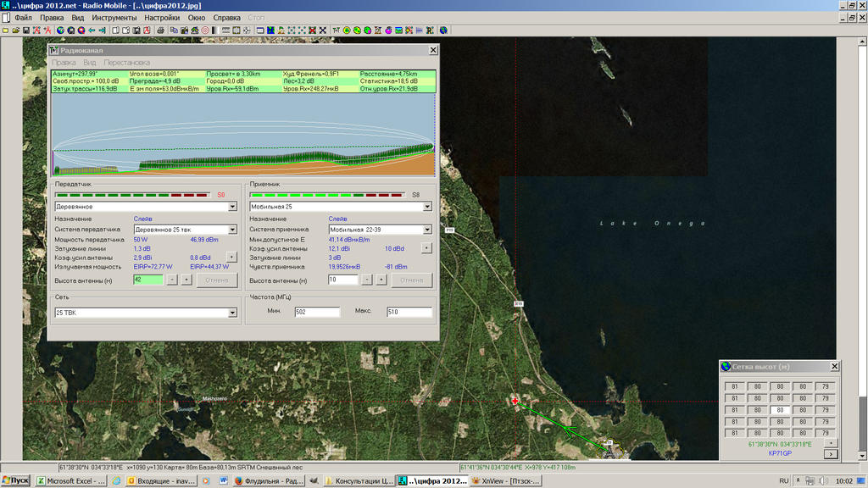This screenshot has width=868, height=488.
Task: Expand the Мобильная 25 receiver dropdown
Action: tap(427, 206)
